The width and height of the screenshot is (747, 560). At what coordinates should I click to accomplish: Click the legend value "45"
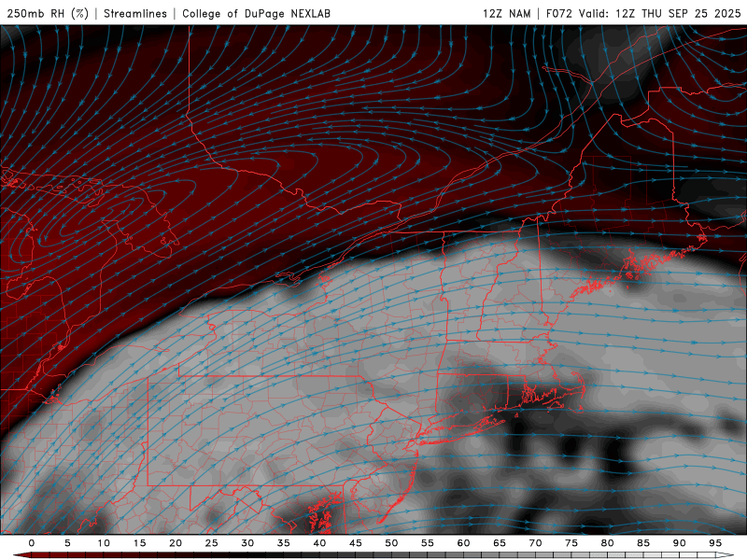[356, 543]
